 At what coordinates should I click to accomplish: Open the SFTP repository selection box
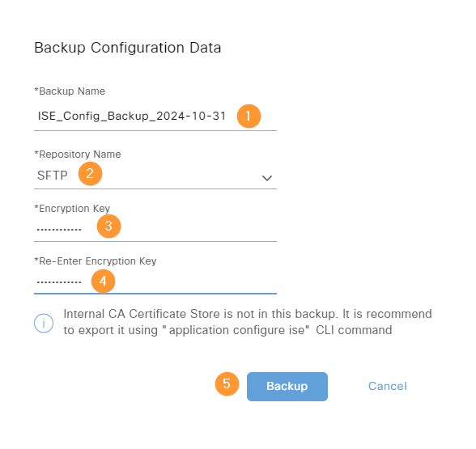point(155,176)
